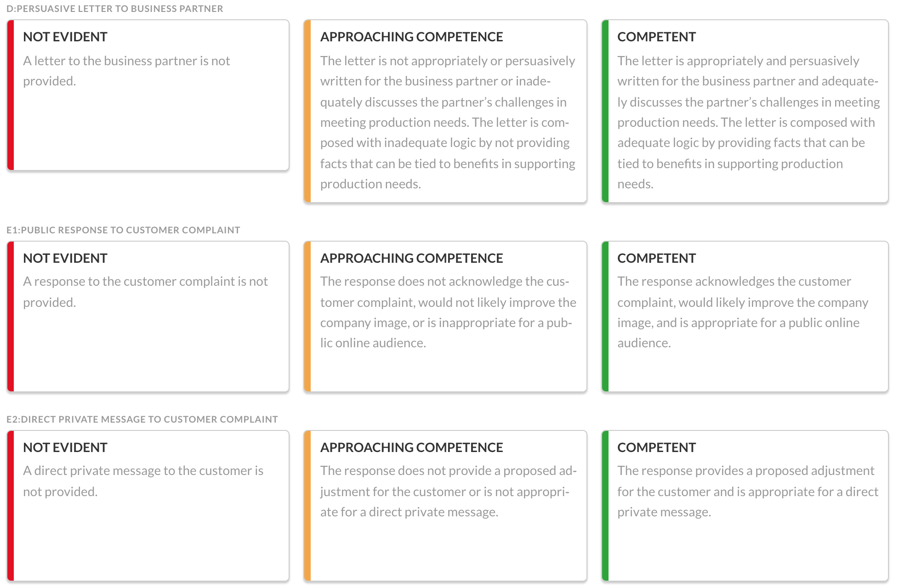Click the D: Persuasive Letter to Business Partner heading
Image resolution: width=899 pixels, height=588 pixels.
click(115, 9)
